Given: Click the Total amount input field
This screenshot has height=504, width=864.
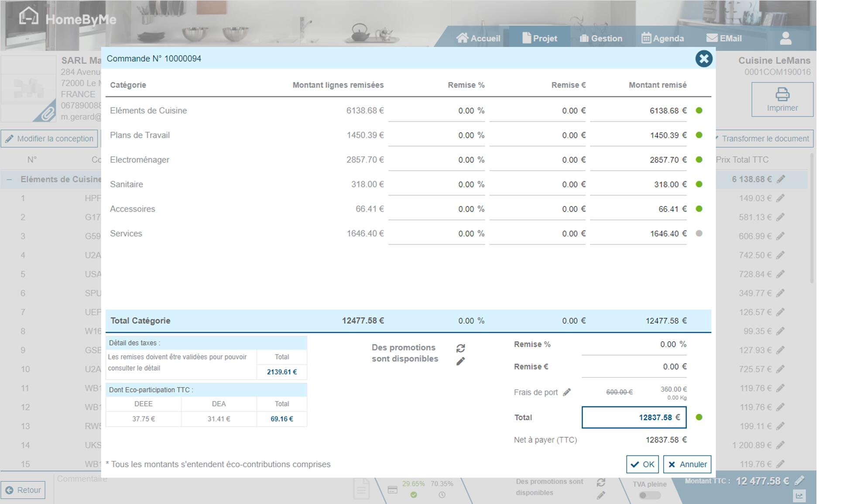Looking at the screenshot, I should tap(634, 418).
